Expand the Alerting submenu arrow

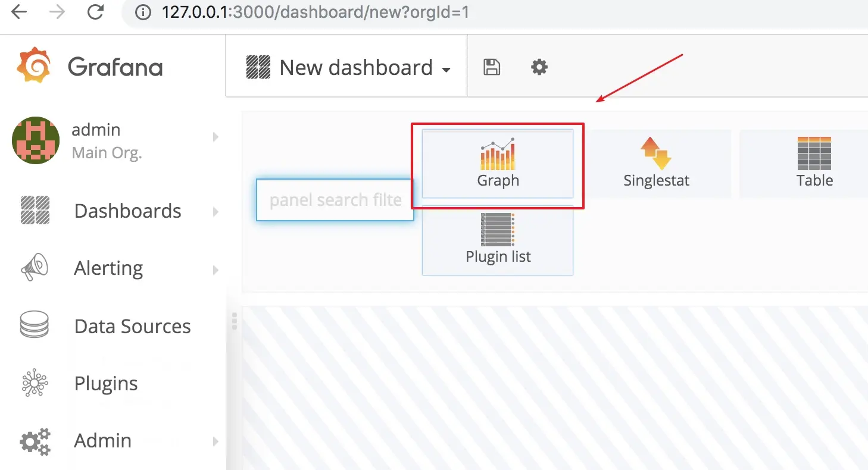(216, 270)
